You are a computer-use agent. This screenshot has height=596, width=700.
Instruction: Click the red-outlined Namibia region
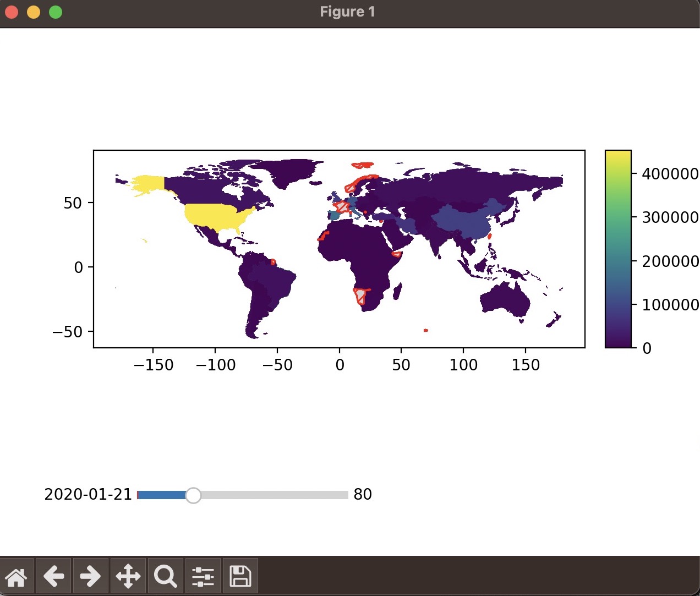point(360,296)
